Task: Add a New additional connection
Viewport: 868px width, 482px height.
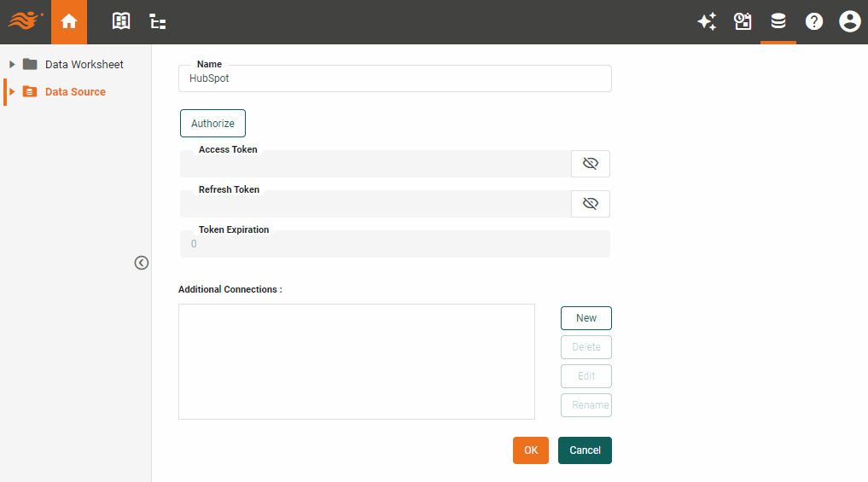Action: coord(586,318)
